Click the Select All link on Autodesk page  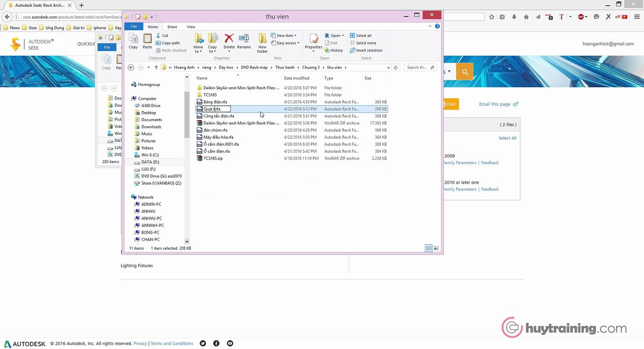(507, 138)
